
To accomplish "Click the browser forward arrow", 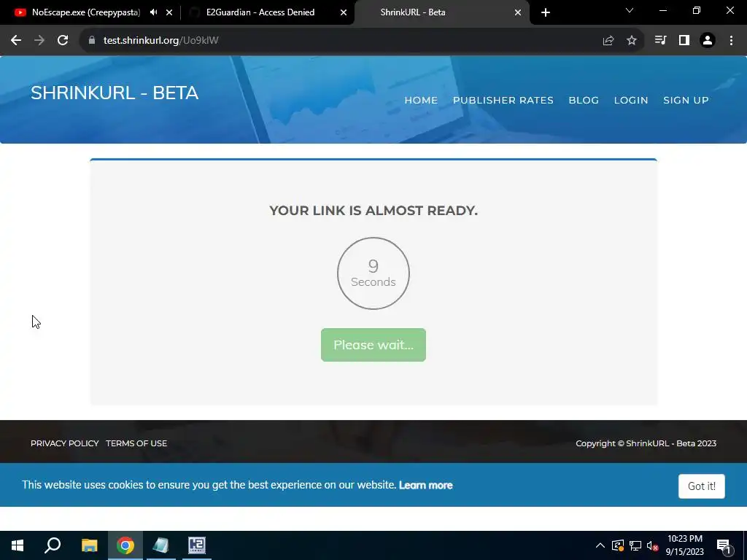I will [x=39, y=41].
